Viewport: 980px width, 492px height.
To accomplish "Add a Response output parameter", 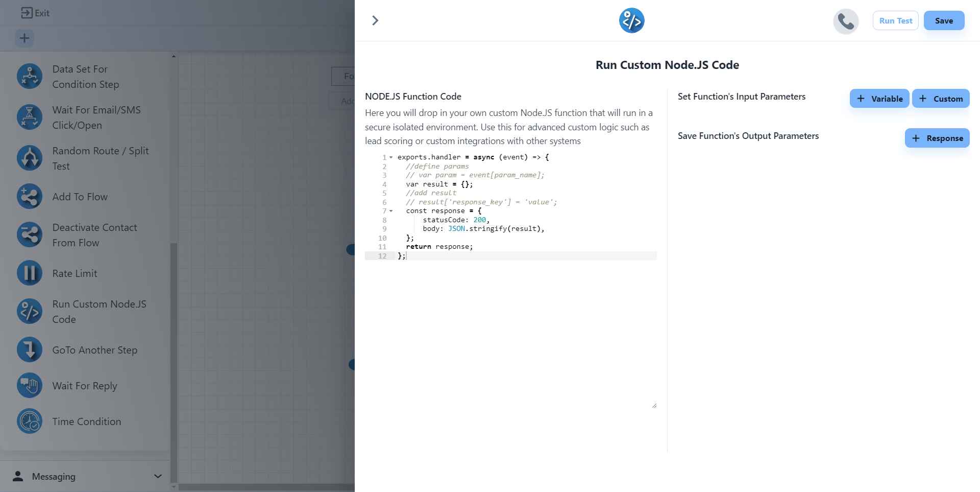I will [937, 138].
